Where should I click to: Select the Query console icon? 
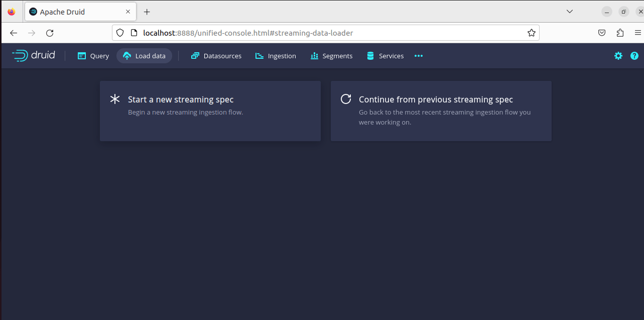click(x=81, y=55)
